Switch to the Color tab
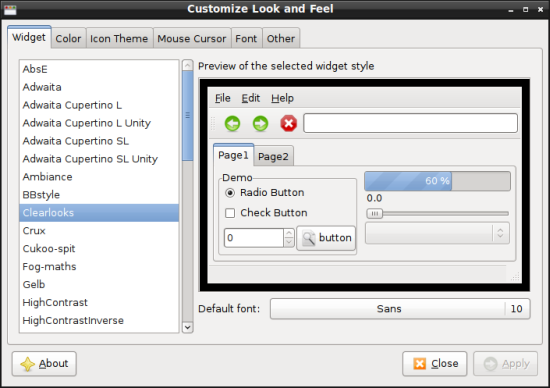Viewport: 550px width, 388px height. click(x=68, y=38)
